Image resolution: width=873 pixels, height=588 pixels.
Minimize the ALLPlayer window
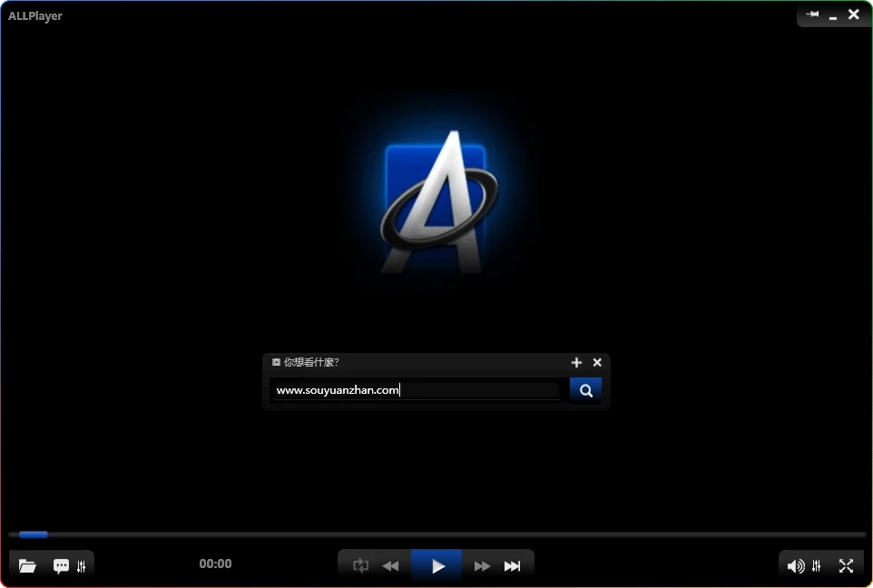tap(833, 16)
